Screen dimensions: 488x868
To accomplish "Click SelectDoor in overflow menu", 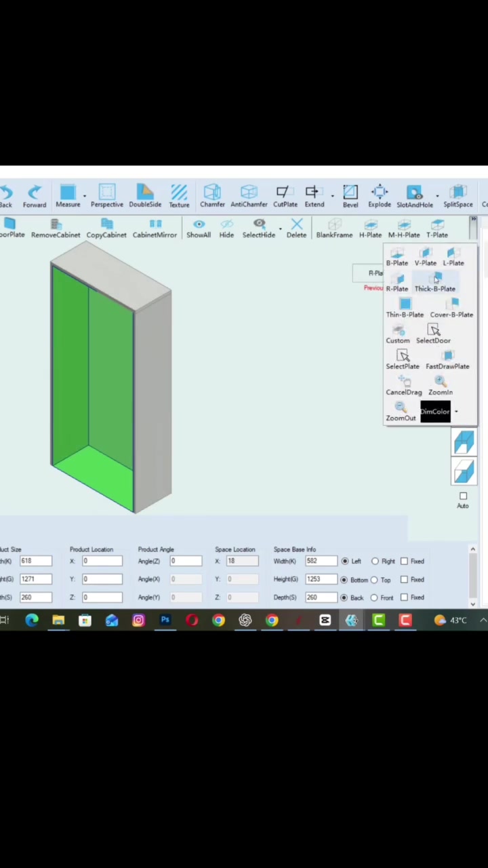I will [433, 334].
